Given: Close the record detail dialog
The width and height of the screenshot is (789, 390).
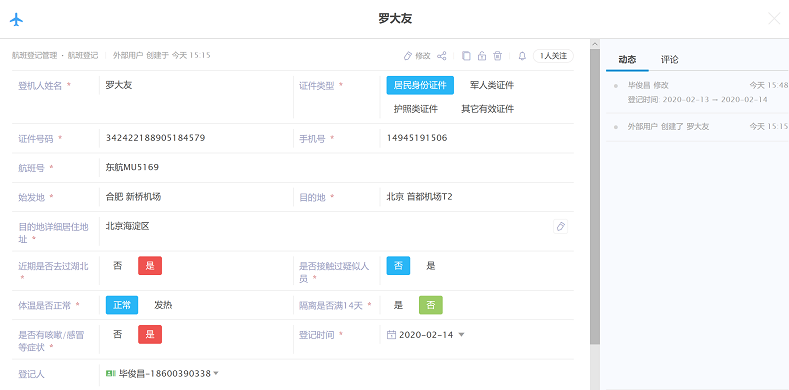Looking at the screenshot, I should coord(774,19).
